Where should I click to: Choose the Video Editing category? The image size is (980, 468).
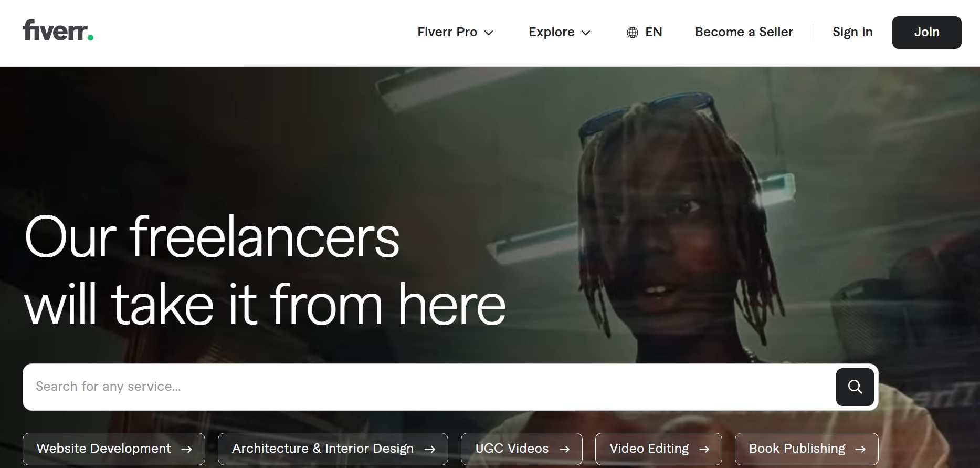(659, 449)
